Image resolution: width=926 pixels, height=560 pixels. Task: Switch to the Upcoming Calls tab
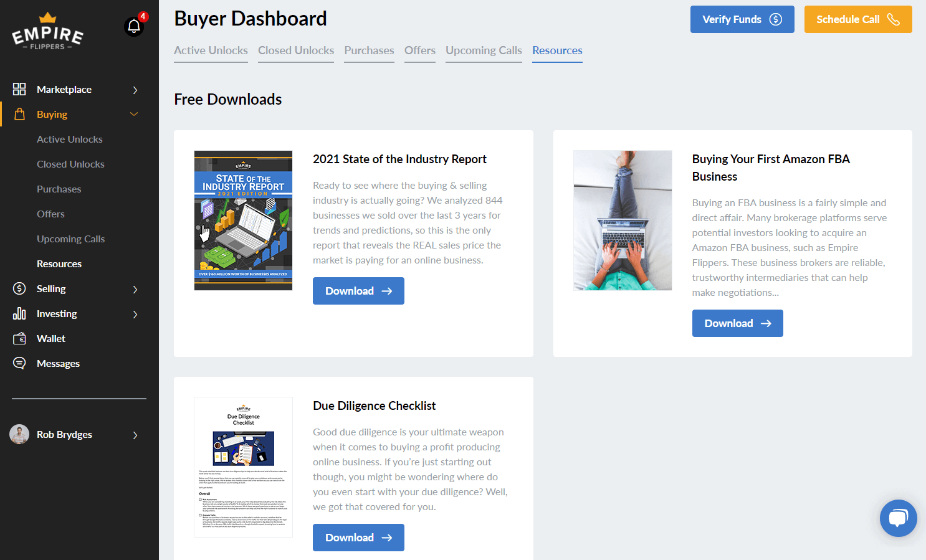click(x=484, y=50)
